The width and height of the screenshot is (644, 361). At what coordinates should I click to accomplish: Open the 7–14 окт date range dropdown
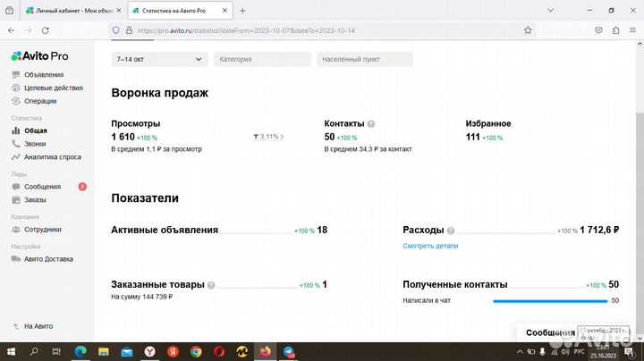coord(159,59)
